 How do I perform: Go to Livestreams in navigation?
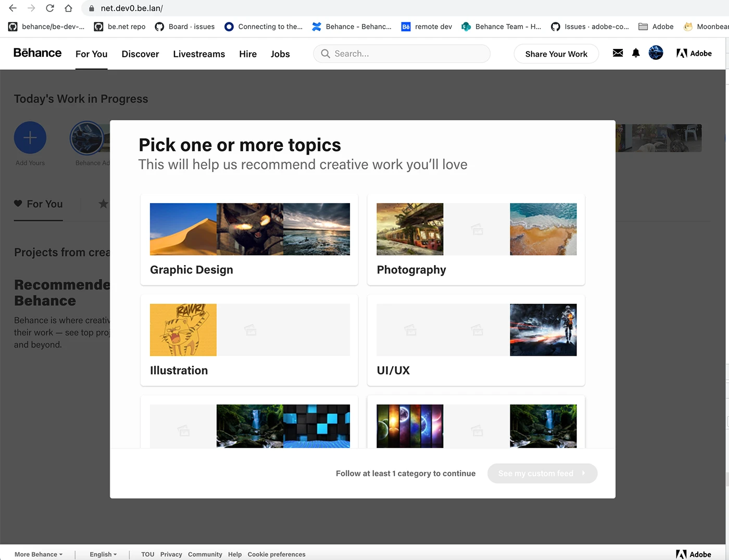199,54
